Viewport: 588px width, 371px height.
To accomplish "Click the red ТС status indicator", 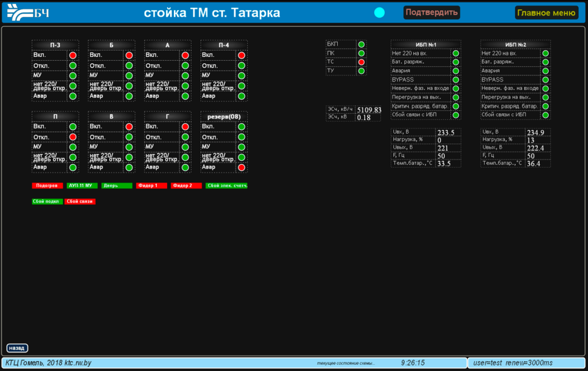I will pyautogui.click(x=361, y=62).
